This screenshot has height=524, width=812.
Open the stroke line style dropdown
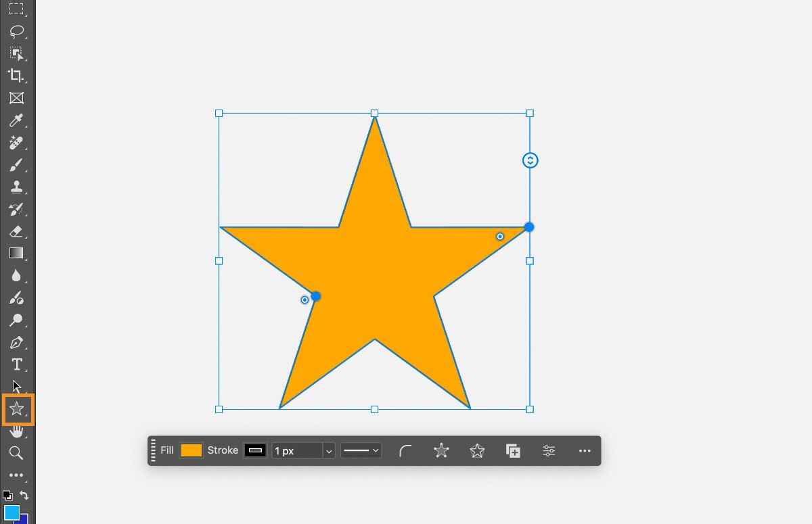[361, 450]
